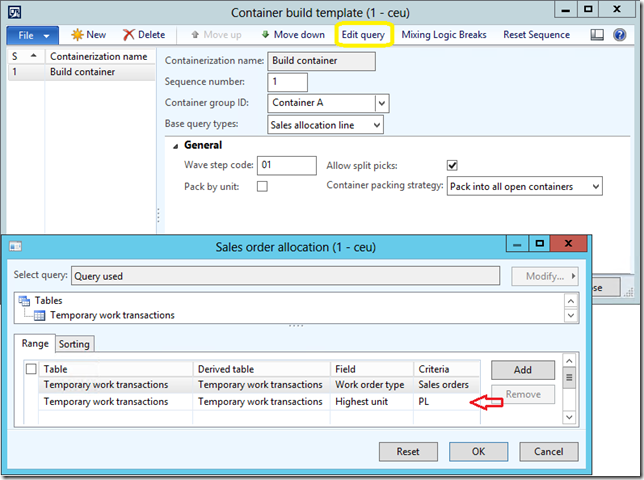Click the view layout icon in toolbar

coord(596,35)
